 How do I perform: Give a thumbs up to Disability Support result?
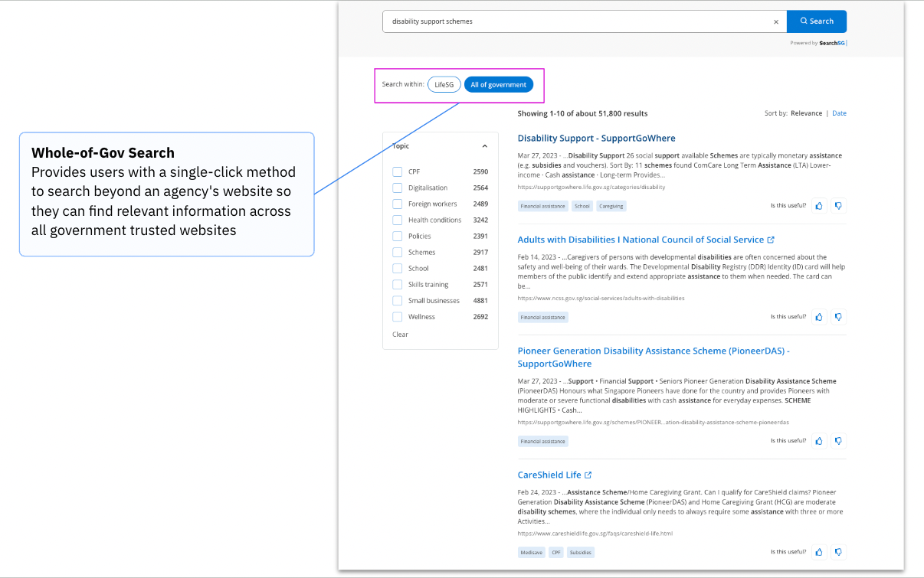pos(818,205)
